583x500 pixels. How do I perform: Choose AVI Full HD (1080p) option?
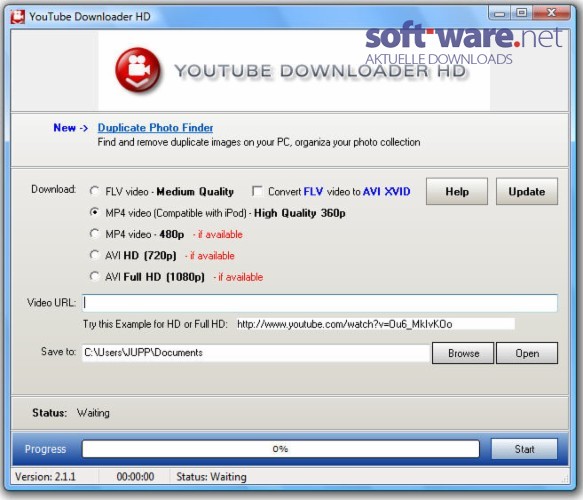pyautogui.click(x=94, y=276)
